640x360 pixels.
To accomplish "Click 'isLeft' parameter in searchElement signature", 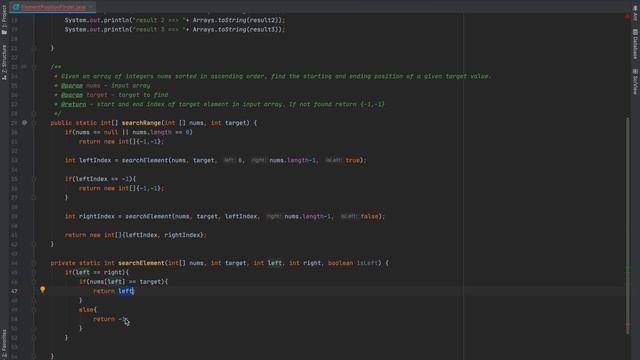I will pyautogui.click(x=367, y=263).
